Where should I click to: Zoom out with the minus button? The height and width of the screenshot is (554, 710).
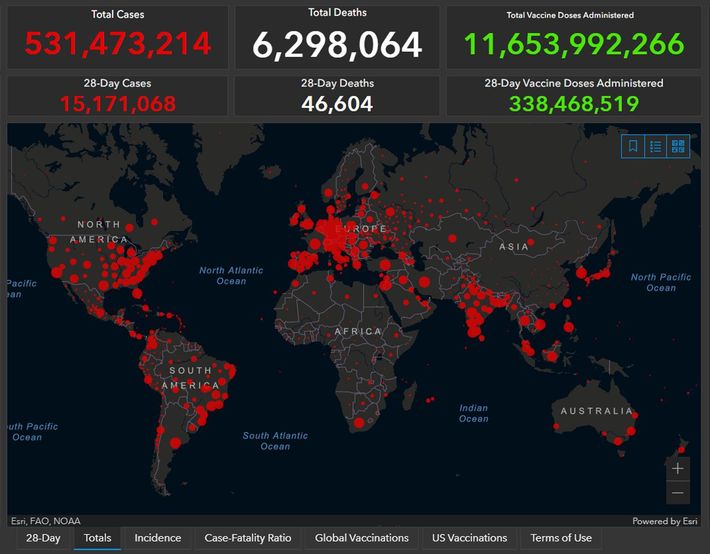[x=678, y=492]
